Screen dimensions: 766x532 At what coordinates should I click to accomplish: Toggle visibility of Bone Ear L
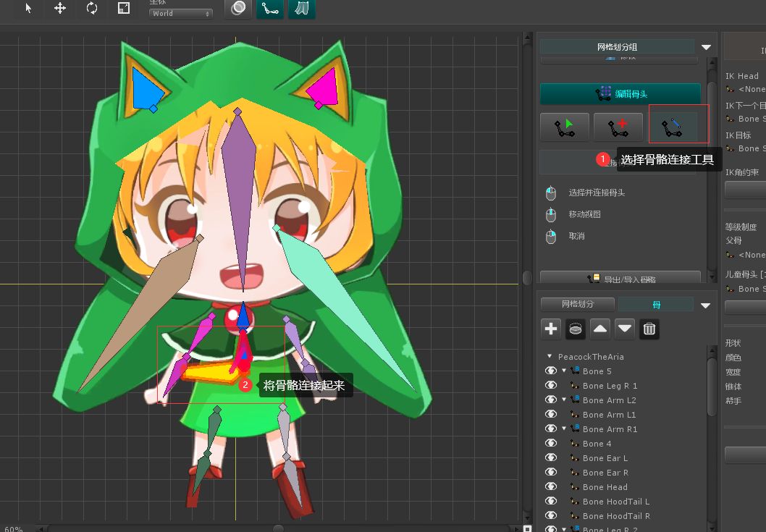coord(551,457)
